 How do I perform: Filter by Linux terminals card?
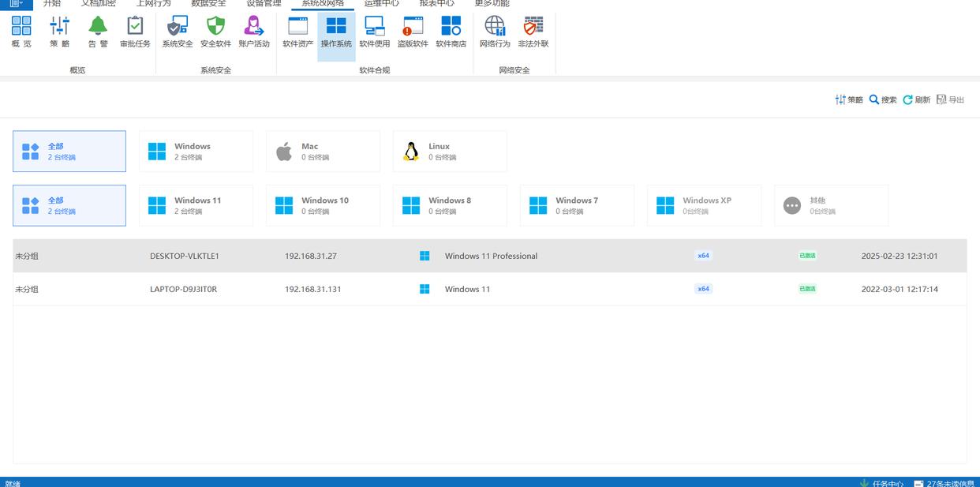point(450,152)
